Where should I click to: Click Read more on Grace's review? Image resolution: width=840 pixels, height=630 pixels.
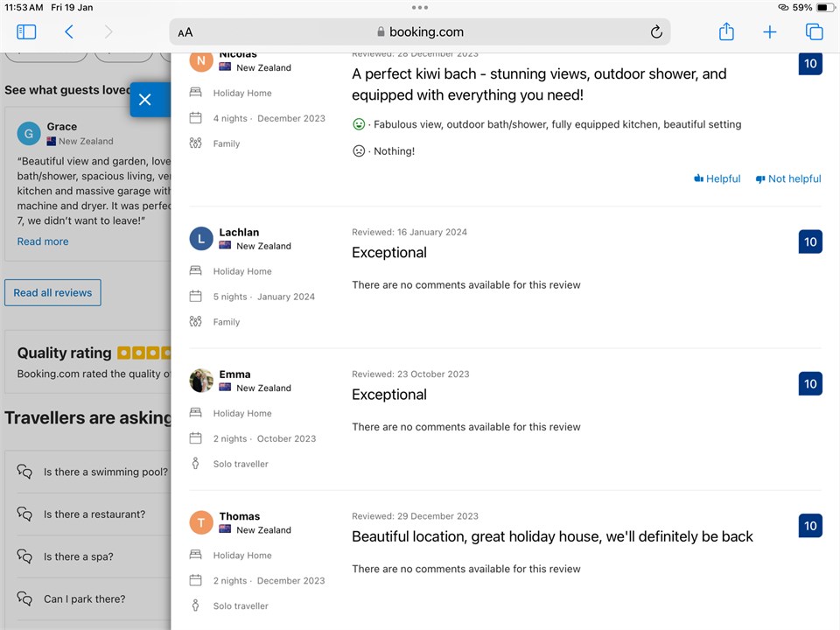tap(43, 241)
